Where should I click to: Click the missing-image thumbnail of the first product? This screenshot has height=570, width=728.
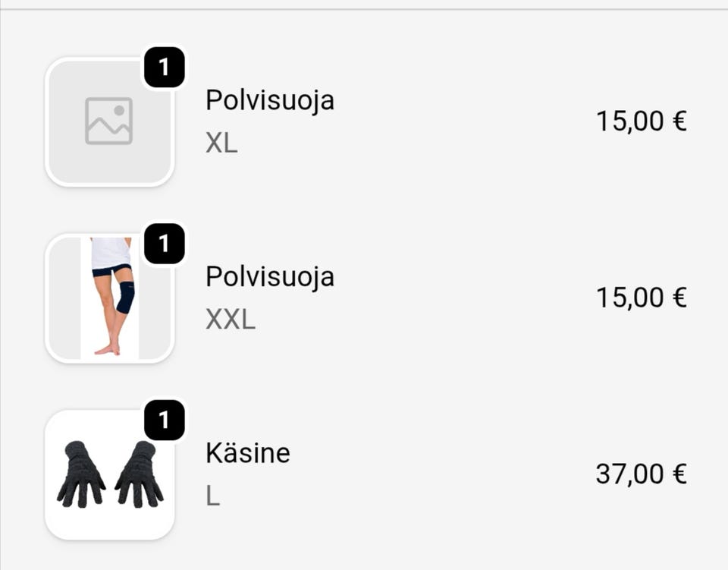pyautogui.click(x=109, y=118)
